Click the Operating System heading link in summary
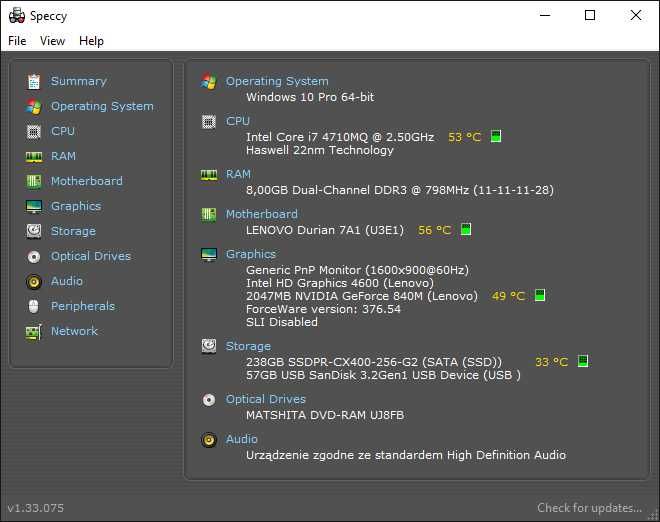 point(277,81)
